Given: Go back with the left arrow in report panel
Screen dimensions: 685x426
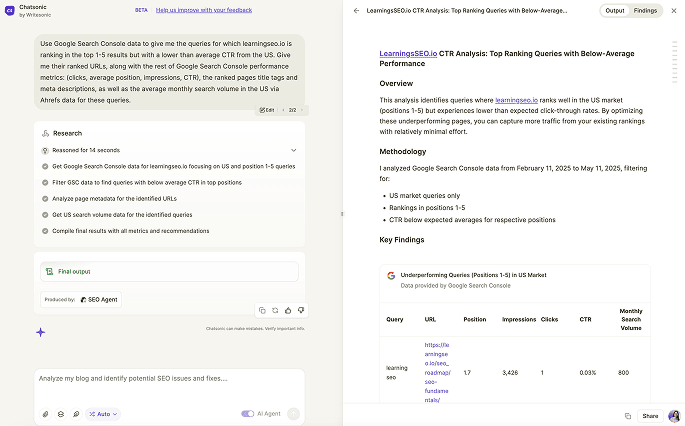Looking at the screenshot, I should point(356,10).
